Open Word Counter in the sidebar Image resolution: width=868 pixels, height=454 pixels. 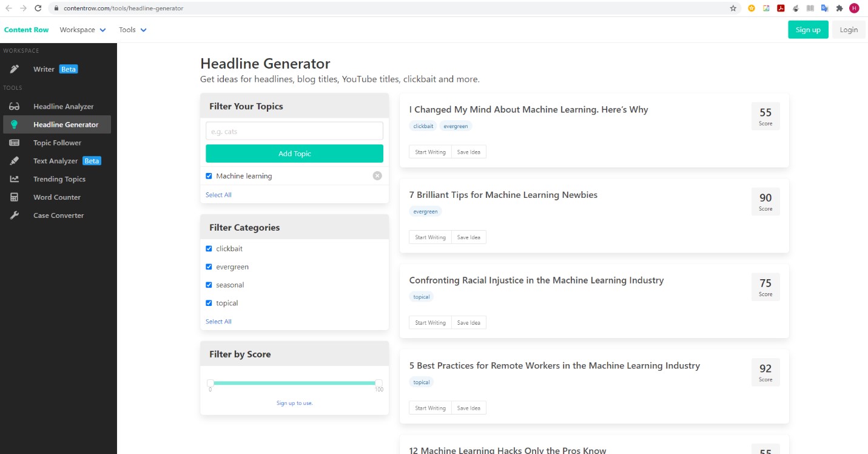coord(57,197)
